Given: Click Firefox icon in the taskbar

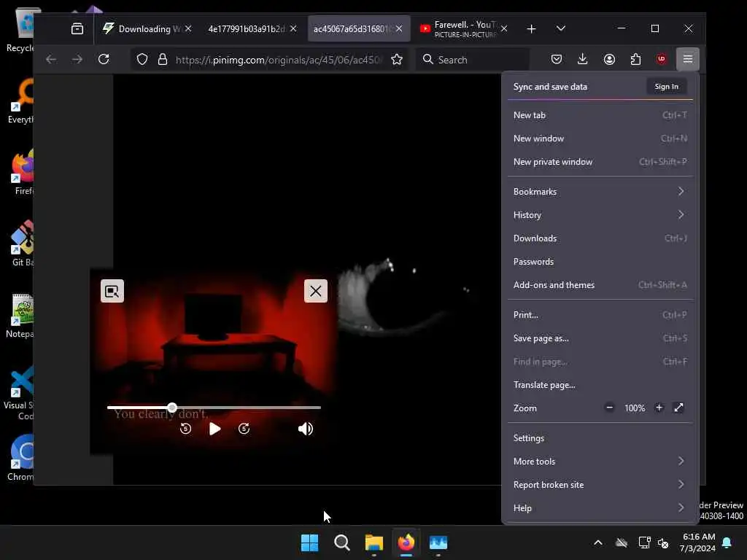Looking at the screenshot, I should click(x=406, y=542).
